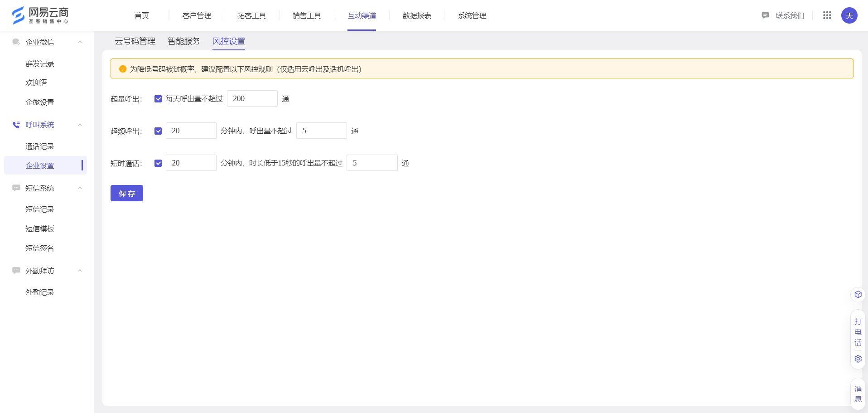This screenshot has height=413, width=868.
Task: Open the 打电话 floating panel
Action: [x=858, y=332]
